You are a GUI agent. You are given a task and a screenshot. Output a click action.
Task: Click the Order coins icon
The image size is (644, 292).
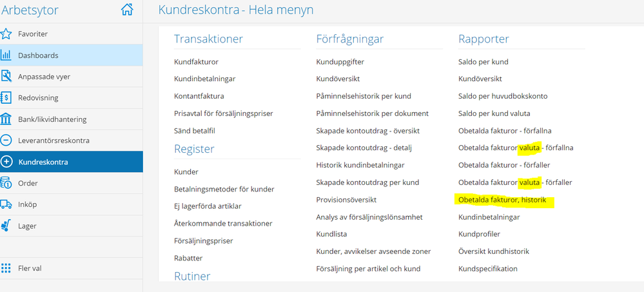pyautogui.click(x=6, y=183)
